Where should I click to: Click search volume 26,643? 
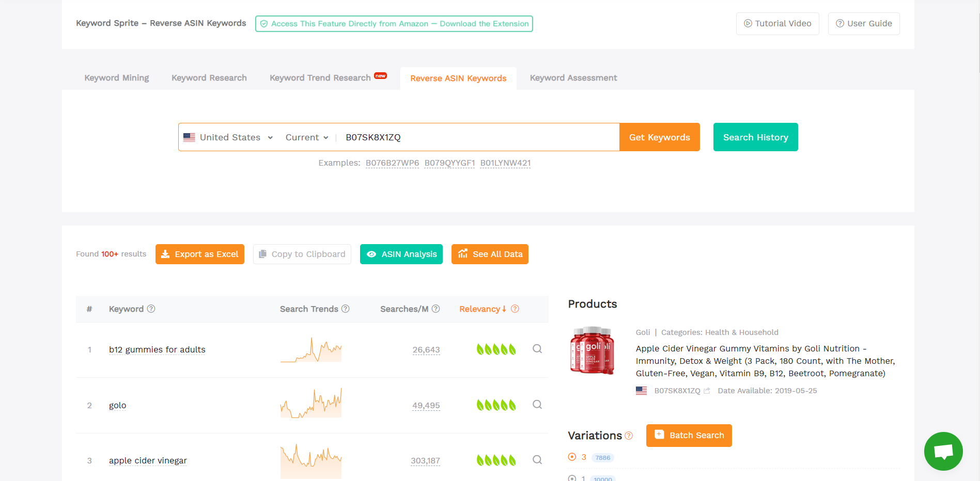(x=426, y=350)
